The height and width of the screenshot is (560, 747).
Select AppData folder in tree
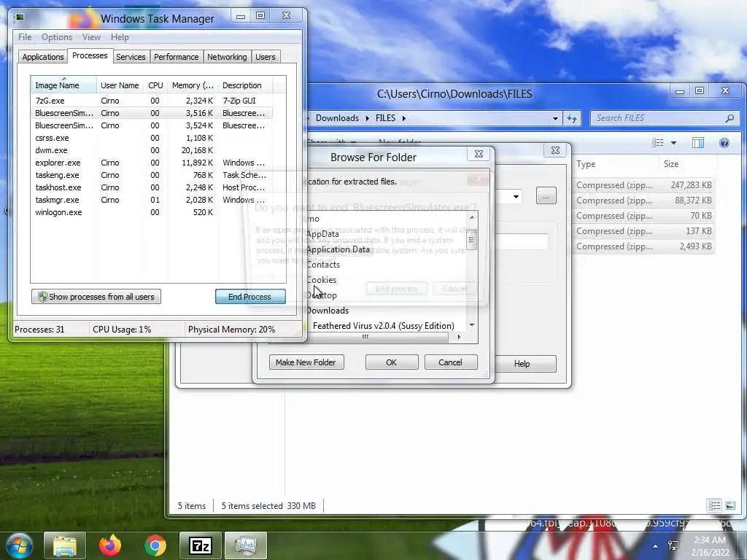323,234
